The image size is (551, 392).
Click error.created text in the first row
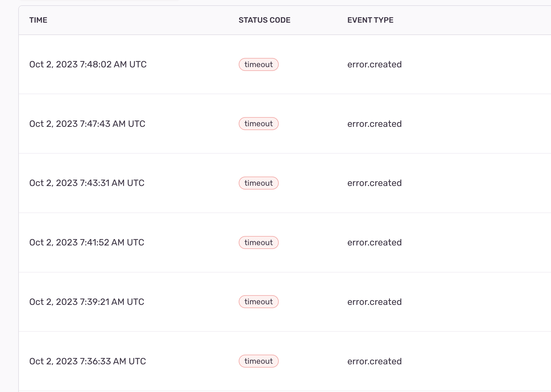(374, 64)
